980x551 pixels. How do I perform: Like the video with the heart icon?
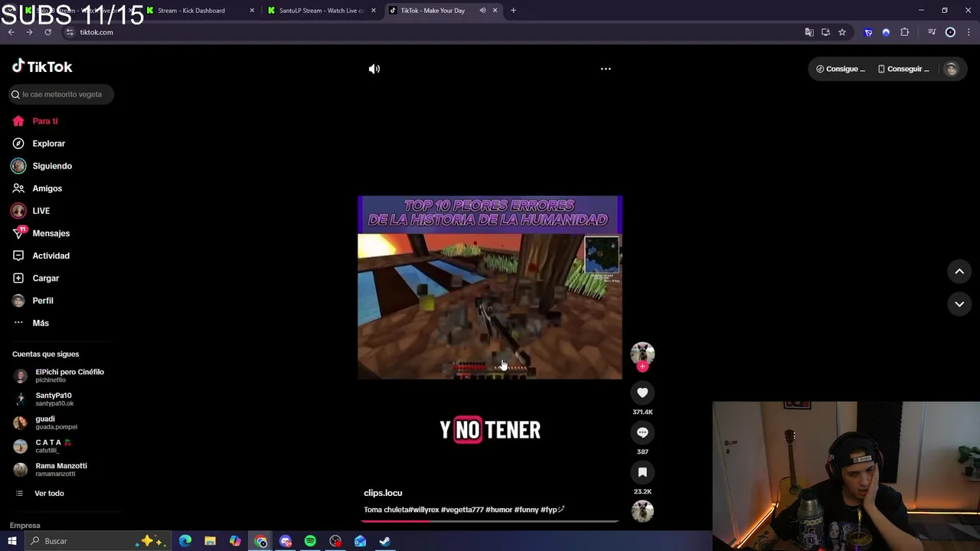tap(642, 393)
